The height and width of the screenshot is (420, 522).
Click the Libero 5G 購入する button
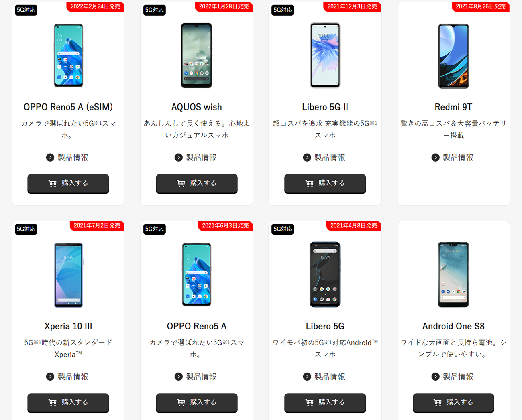(325, 402)
